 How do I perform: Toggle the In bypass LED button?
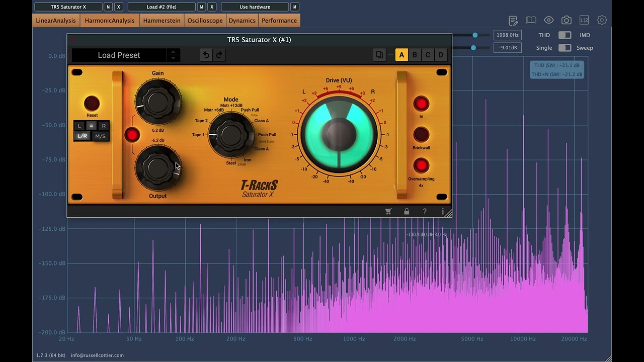(x=421, y=104)
